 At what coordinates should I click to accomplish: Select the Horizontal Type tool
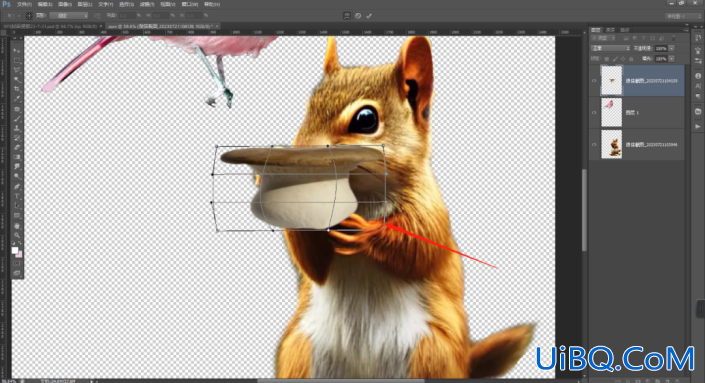(x=17, y=196)
